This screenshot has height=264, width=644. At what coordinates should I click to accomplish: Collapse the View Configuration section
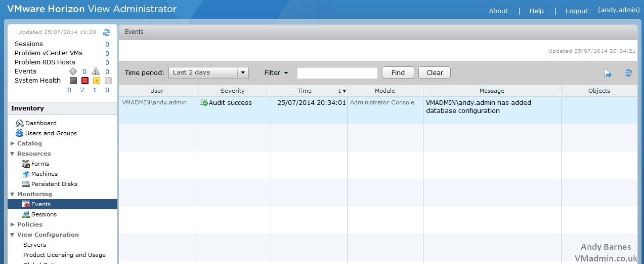tap(13, 235)
